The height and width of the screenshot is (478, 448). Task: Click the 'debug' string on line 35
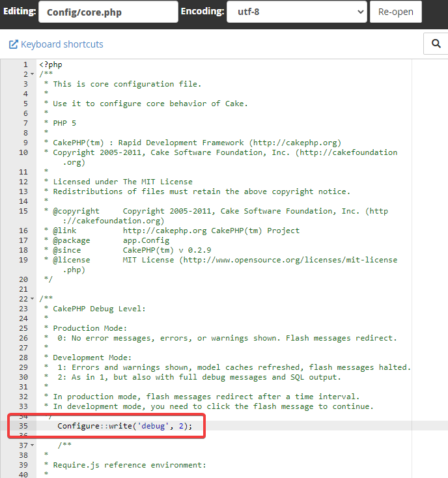click(x=153, y=426)
